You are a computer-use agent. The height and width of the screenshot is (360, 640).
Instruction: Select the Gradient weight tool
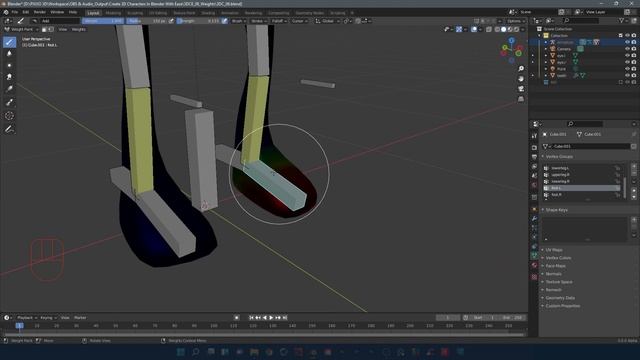[9, 89]
